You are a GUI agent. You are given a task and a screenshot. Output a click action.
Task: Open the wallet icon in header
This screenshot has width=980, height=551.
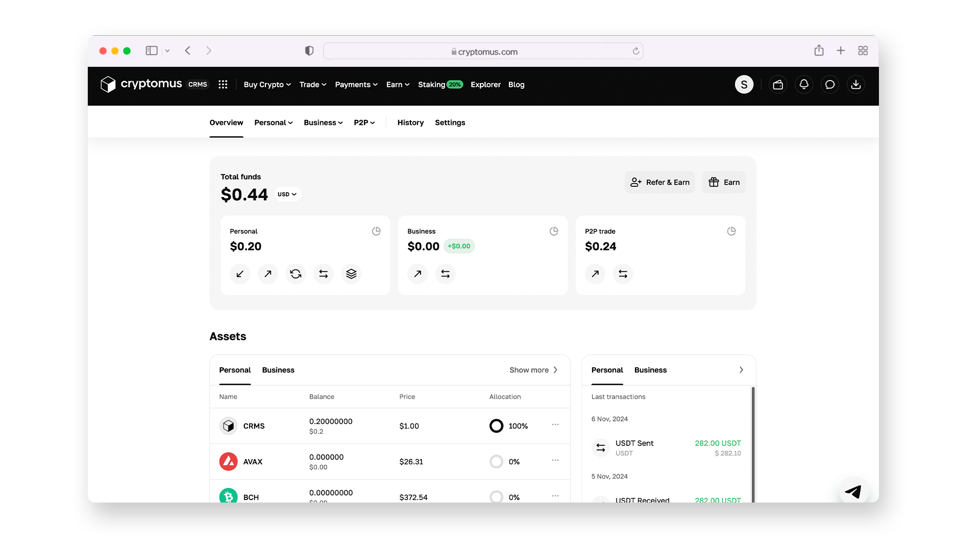[778, 85]
